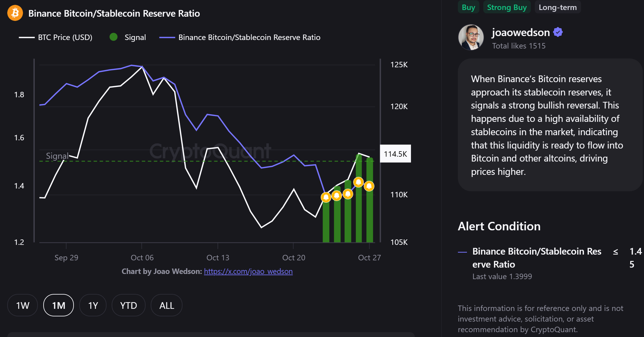Click the fourth alert bell marker
The height and width of the screenshot is (337, 644).
(358, 182)
